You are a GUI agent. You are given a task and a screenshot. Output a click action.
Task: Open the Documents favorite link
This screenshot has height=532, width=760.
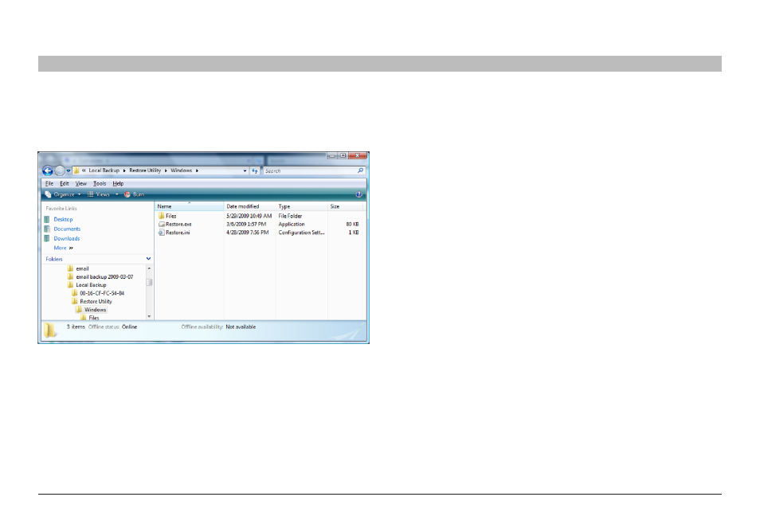(x=67, y=229)
